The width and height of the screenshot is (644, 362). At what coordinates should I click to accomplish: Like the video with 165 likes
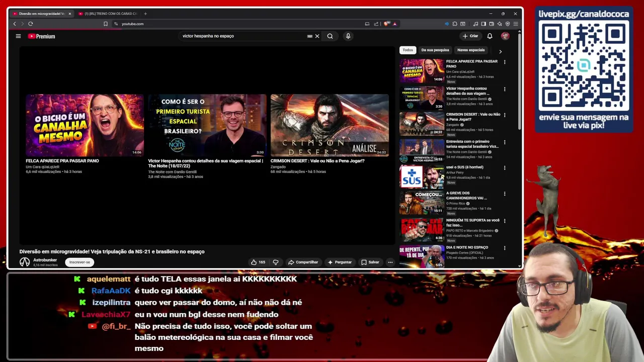(x=258, y=262)
